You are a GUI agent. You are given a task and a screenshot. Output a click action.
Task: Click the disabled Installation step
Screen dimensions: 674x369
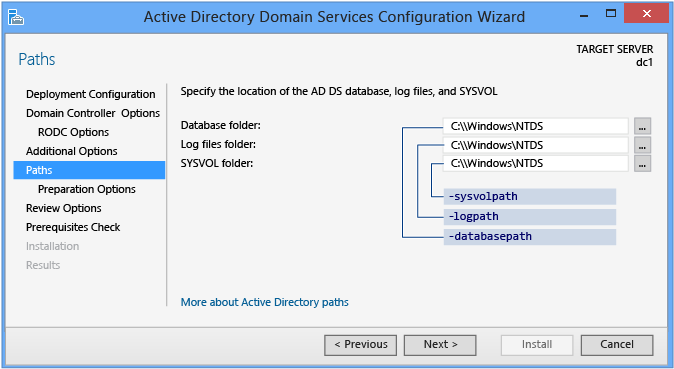tap(52, 246)
